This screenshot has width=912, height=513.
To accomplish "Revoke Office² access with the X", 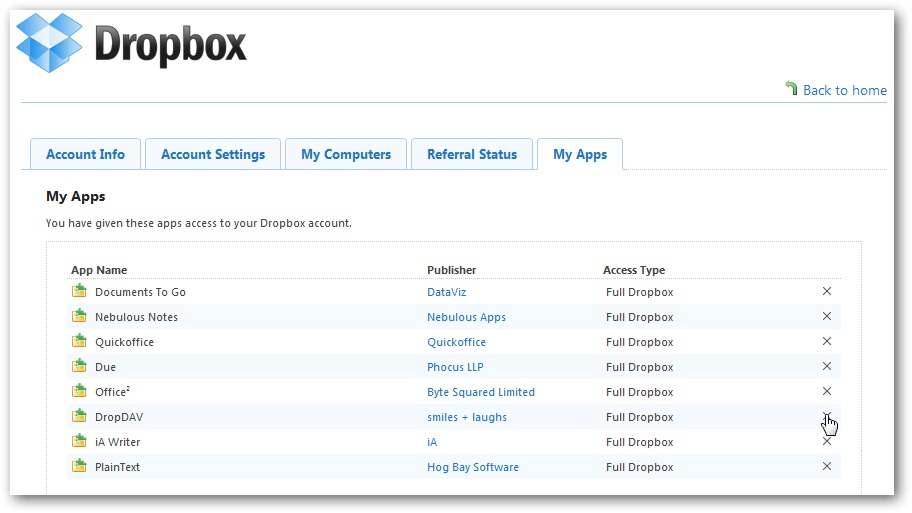I will (x=826, y=391).
